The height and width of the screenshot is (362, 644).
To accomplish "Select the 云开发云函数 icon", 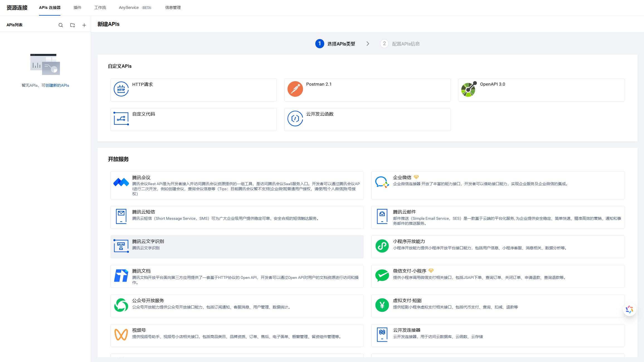I will [295, 119].
